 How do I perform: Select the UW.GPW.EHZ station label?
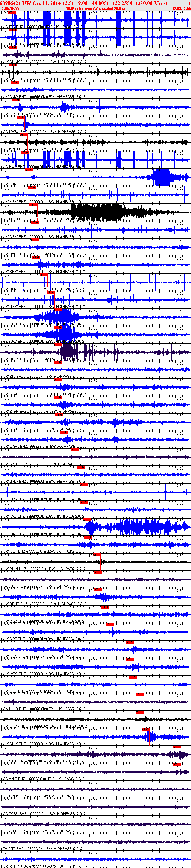[x=15, y=307]
